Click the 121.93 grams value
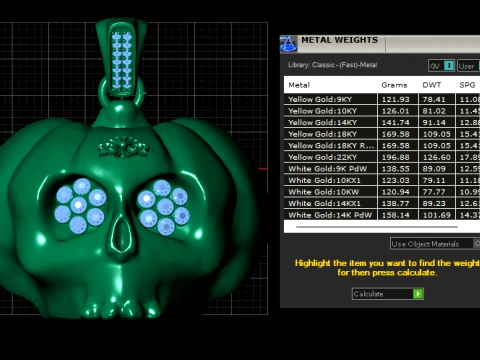 pyautogui.click(x=395, y=99)
